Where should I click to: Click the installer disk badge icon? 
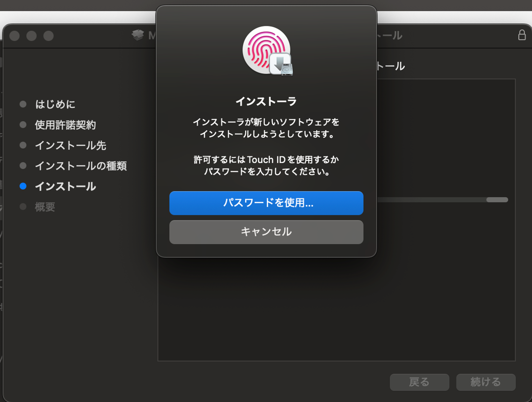[x=281, y=65]
